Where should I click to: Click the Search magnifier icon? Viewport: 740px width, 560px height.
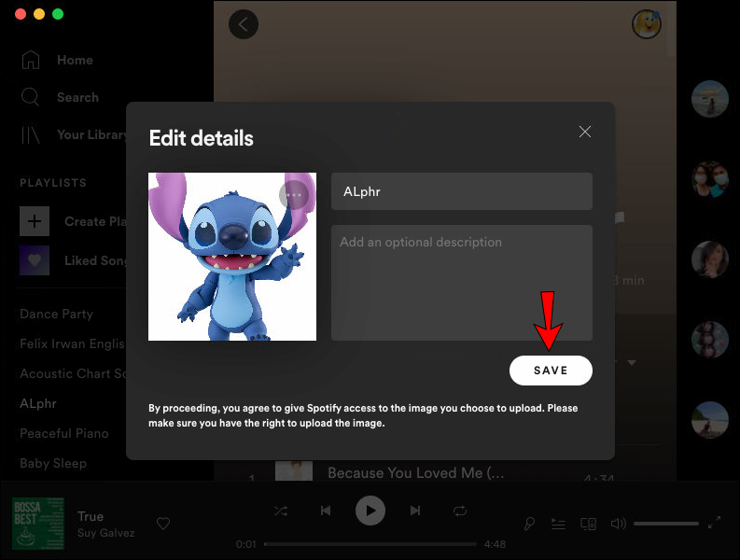[x=30, y=97]
